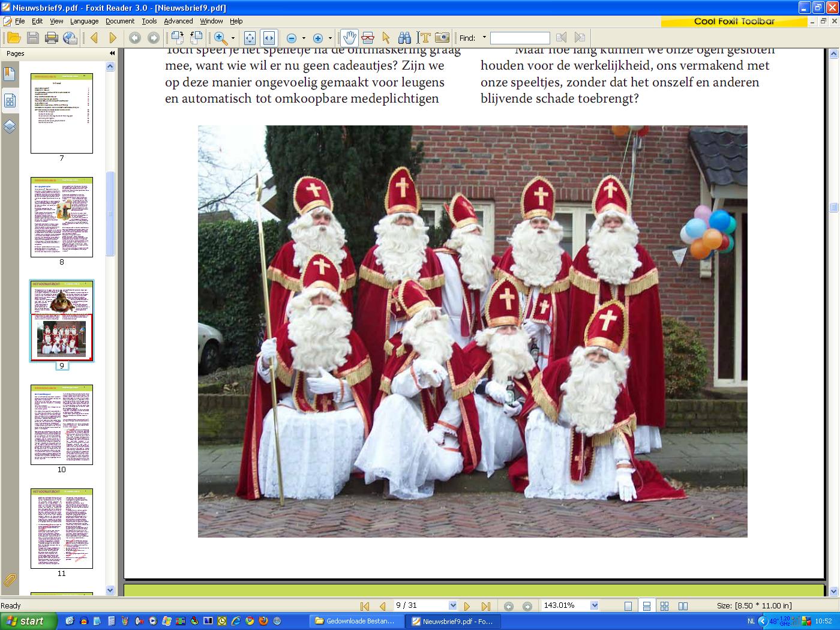840x630 pixels.
Task: Click the Windows Start button
Action: (x=29, y=621)
